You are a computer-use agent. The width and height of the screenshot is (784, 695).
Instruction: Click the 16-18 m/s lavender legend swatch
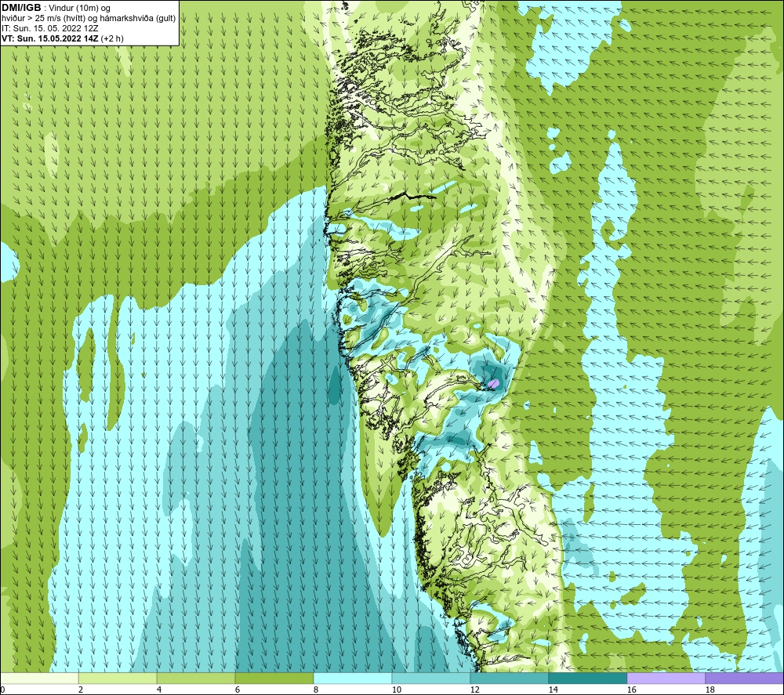(x=666, y=678)
